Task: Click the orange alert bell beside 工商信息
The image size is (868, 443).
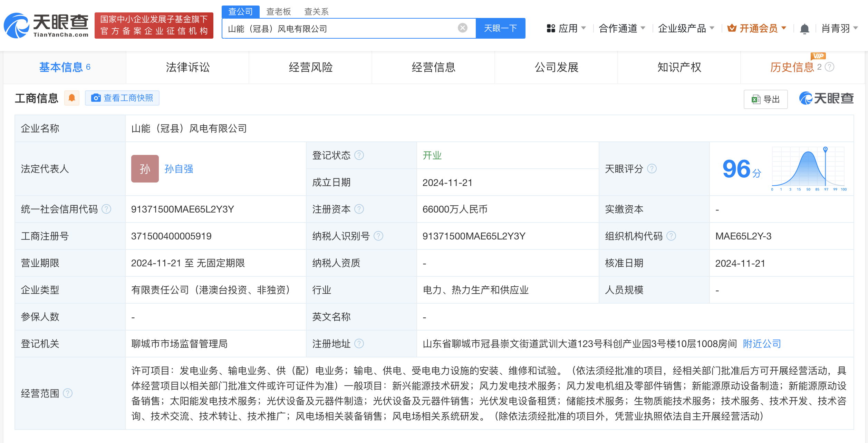Action: pos(72,98)
